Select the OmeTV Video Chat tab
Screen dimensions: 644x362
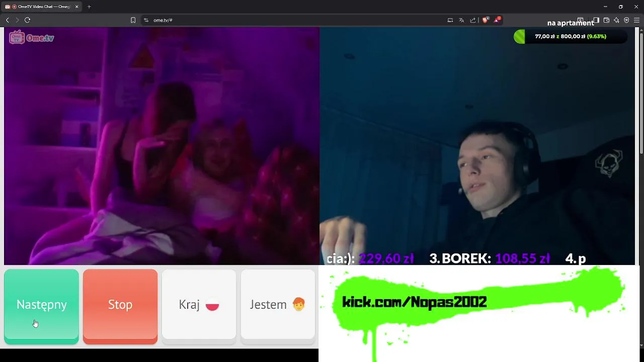tap(41, 7)
